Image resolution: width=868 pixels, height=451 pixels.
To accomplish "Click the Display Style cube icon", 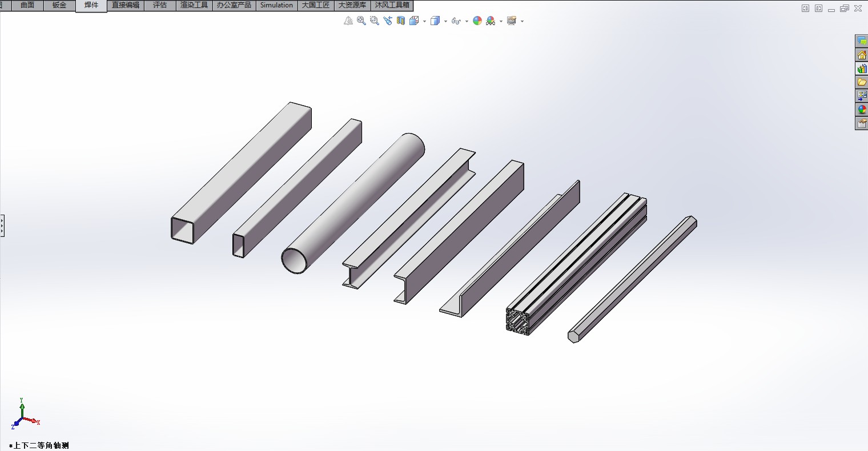I will coord(435,21).
